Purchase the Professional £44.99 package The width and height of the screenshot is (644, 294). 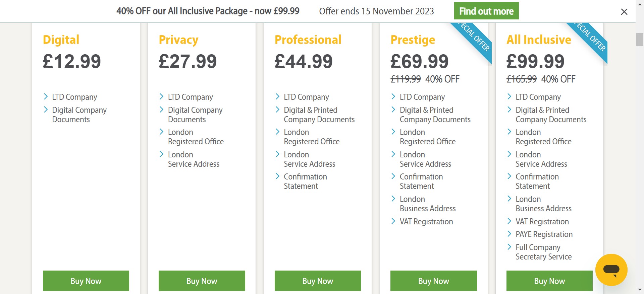[x=318, y=281]
